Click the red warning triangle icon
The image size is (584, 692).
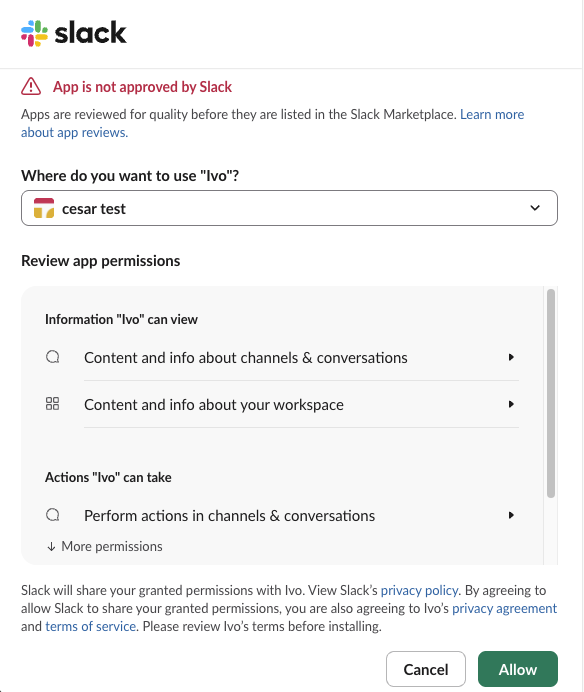click(31, 86)
